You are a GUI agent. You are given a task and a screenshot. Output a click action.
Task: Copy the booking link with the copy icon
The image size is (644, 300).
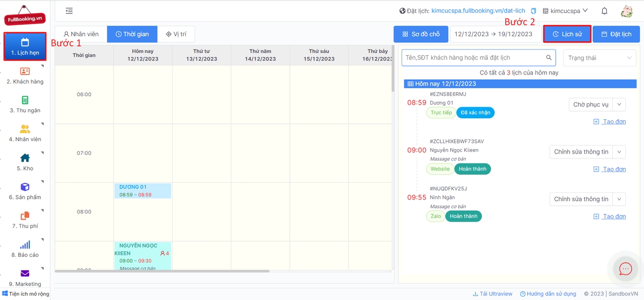(533, 11)
